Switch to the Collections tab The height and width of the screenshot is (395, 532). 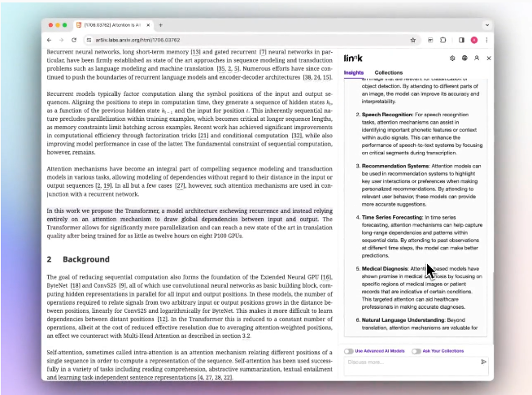pyautogui.click(x=388, y=73)
